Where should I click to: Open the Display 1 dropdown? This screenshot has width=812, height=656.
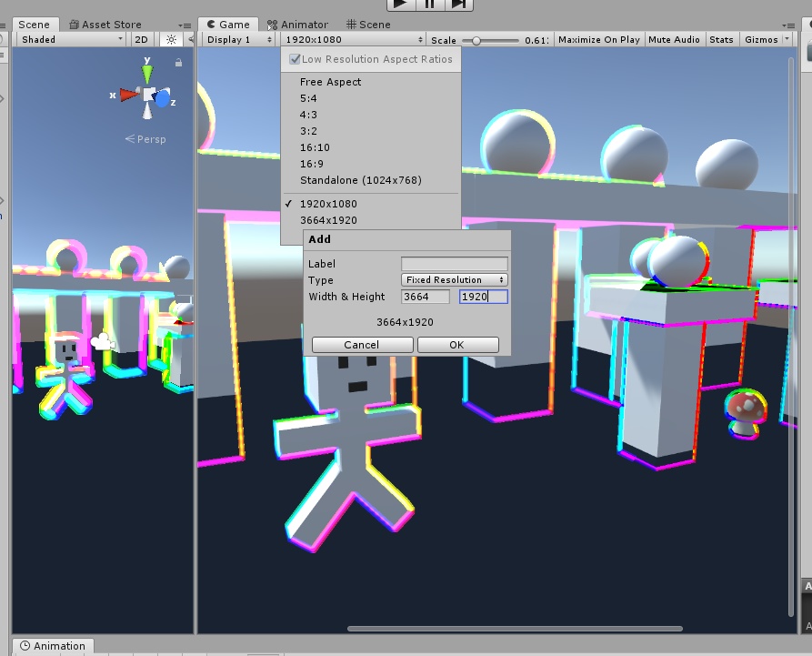237,39
